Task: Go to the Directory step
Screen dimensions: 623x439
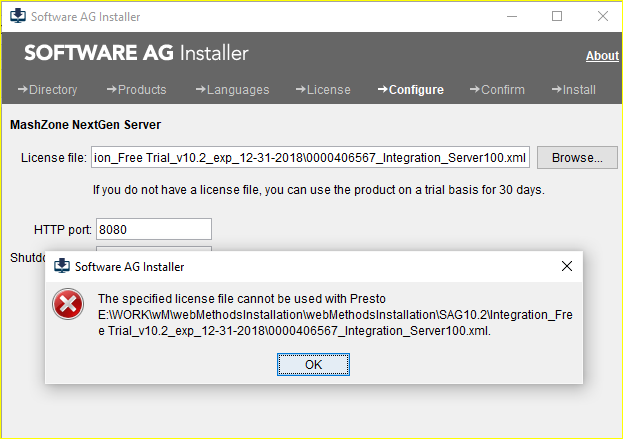Action: tap(47, 90)
